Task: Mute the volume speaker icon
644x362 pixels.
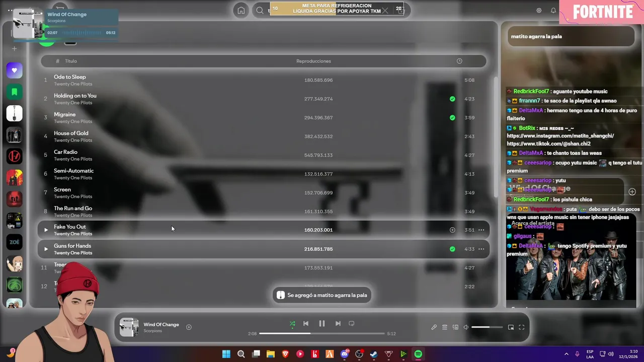Action: point(466,327)
